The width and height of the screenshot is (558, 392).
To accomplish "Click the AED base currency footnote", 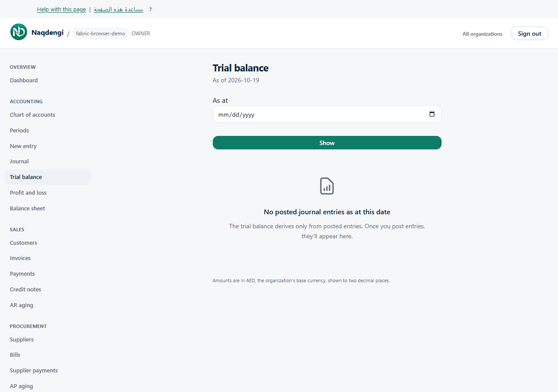I will pos(301,280).
